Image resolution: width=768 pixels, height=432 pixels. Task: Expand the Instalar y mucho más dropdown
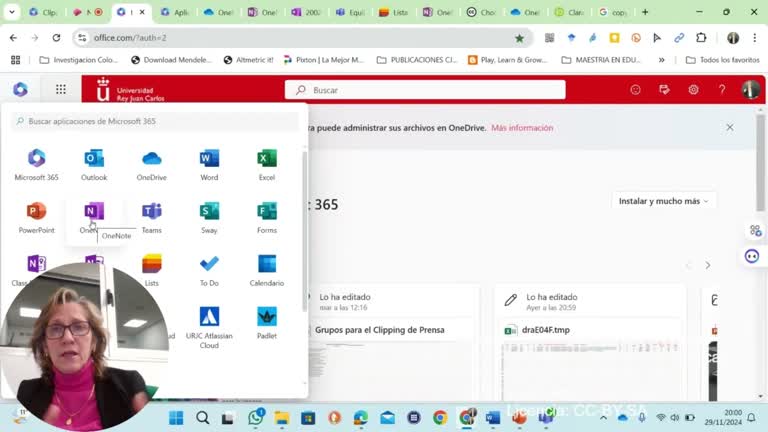[x=664, y=201]
